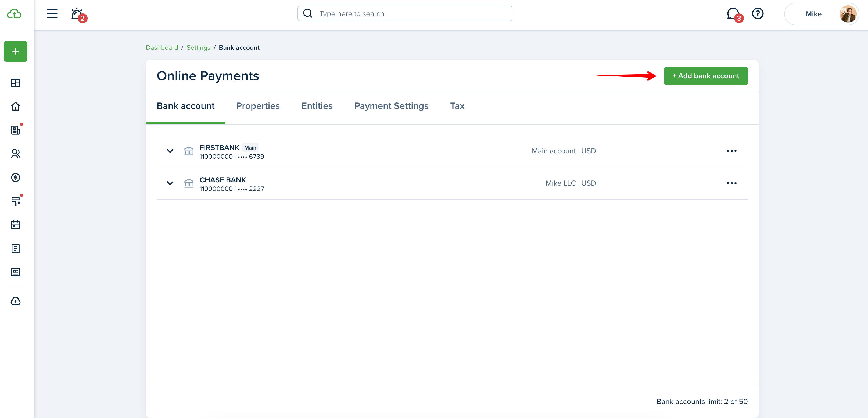The image size is (868, 418).
Task: Click the Online Payments heading
Action: pos(208,76)
